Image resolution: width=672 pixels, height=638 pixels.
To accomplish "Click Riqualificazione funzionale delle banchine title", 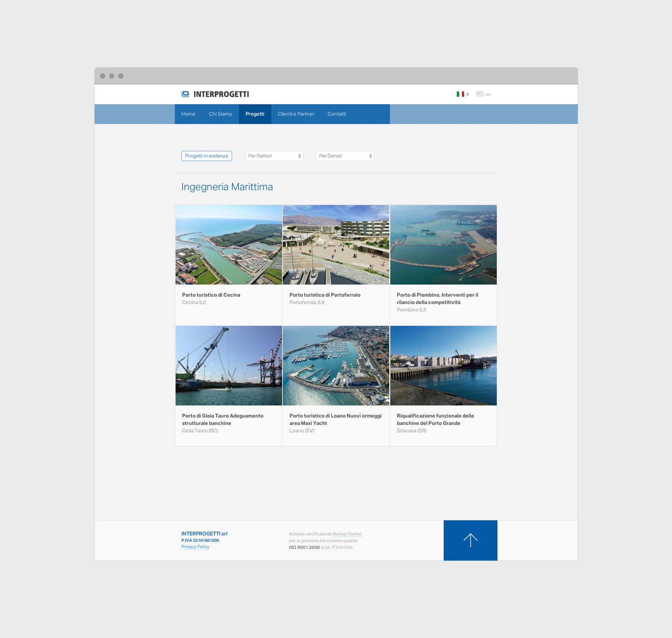I will pos(435,420).
